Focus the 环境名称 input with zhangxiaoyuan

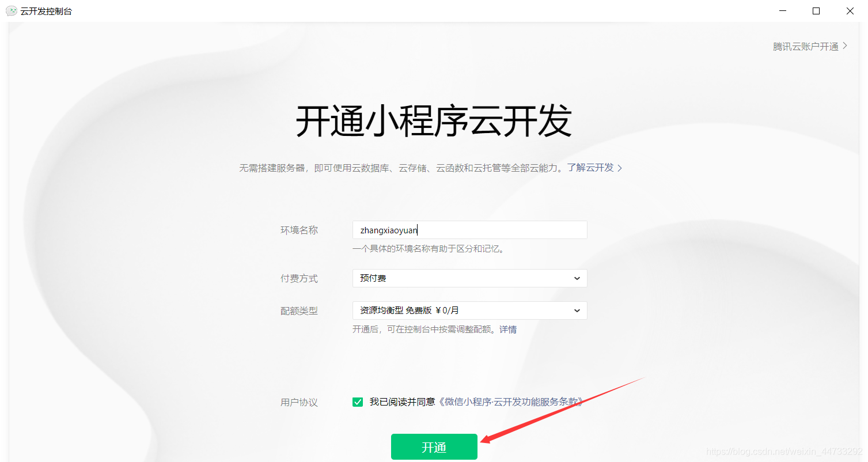pyautogui.click(x=469, y=230)
